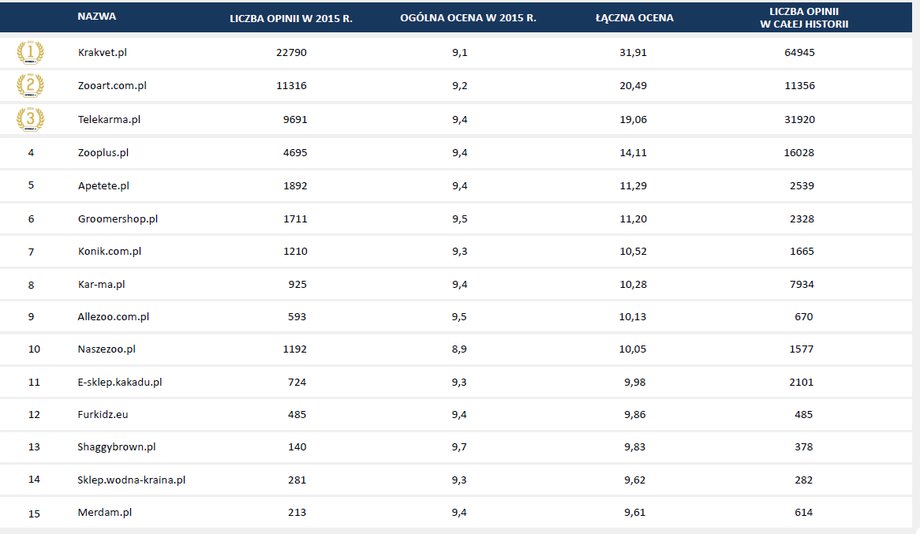Click the third place gold laurel badge
The height and width of the screenshot is (534, 920).
(30, 119)
